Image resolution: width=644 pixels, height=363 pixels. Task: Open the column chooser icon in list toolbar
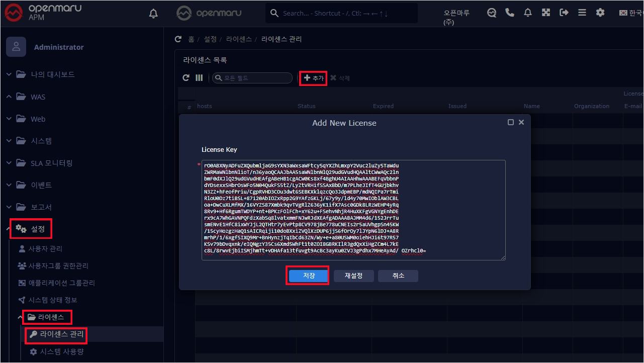click(x=199, y=78)
